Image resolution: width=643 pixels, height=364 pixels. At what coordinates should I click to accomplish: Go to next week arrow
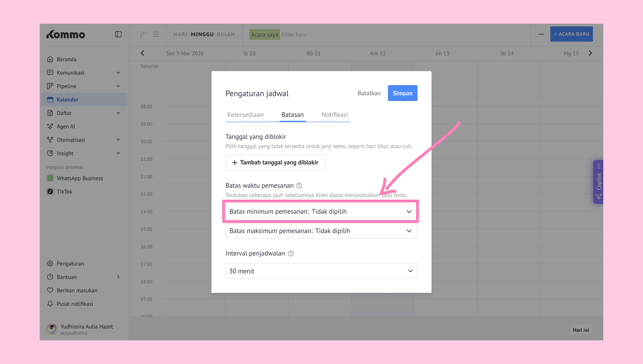(590, 53)
